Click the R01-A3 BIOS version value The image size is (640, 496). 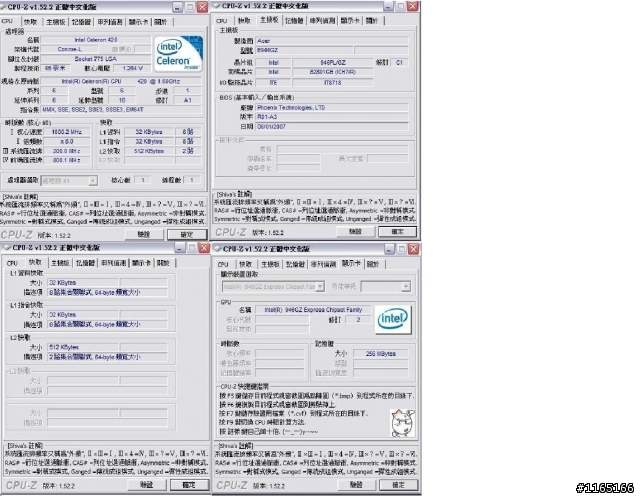click(x=332, y=117)
